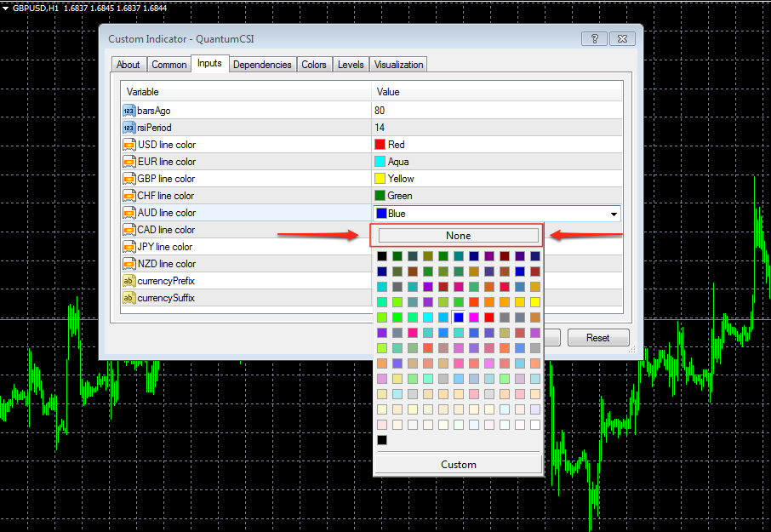Open the CHF line color Green value
771x532 pixels.
pyautogui.click(x=400, y=196)
